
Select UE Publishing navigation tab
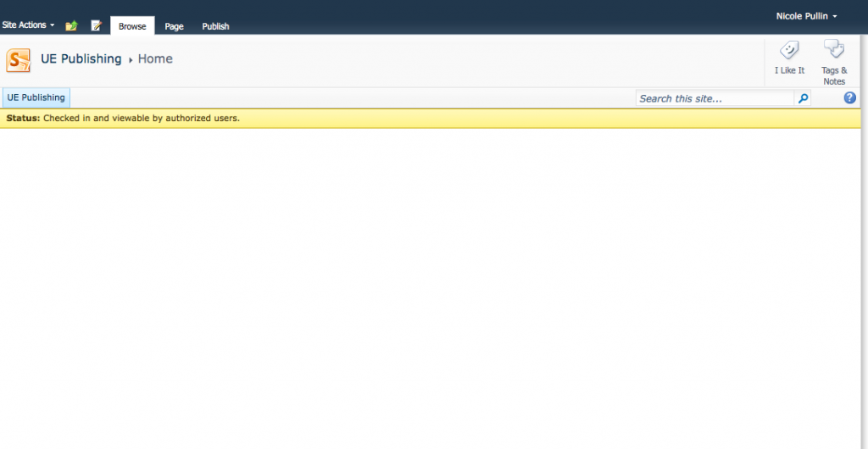36,97
